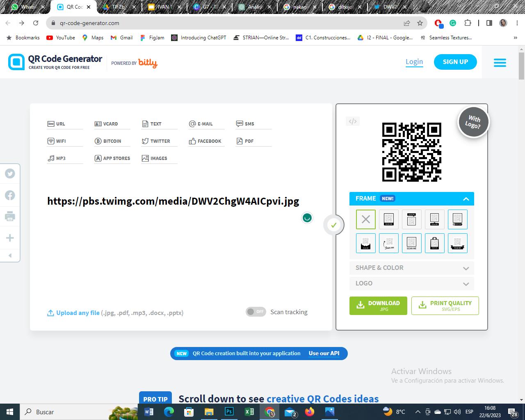Choose the envelope-style QR frame
Image resolution: width=525 pixels, height=420 pixels.
tap(366, 243)
